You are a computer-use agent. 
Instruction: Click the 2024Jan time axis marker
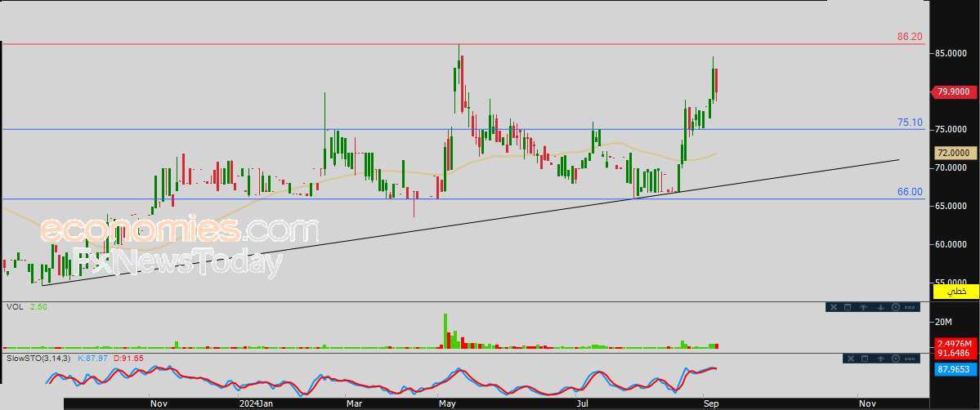pyautogui.click(x=255, y=403)
